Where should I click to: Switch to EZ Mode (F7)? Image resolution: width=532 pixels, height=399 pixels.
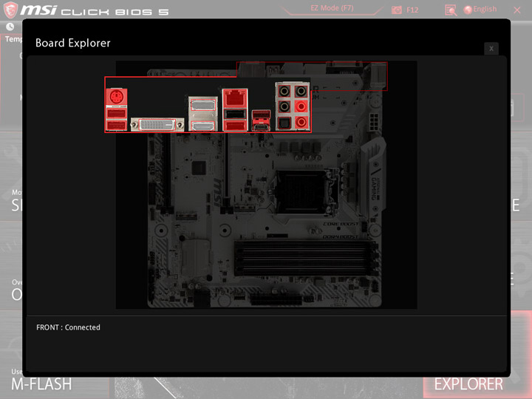pyautogui.click(x=332, y=8)
